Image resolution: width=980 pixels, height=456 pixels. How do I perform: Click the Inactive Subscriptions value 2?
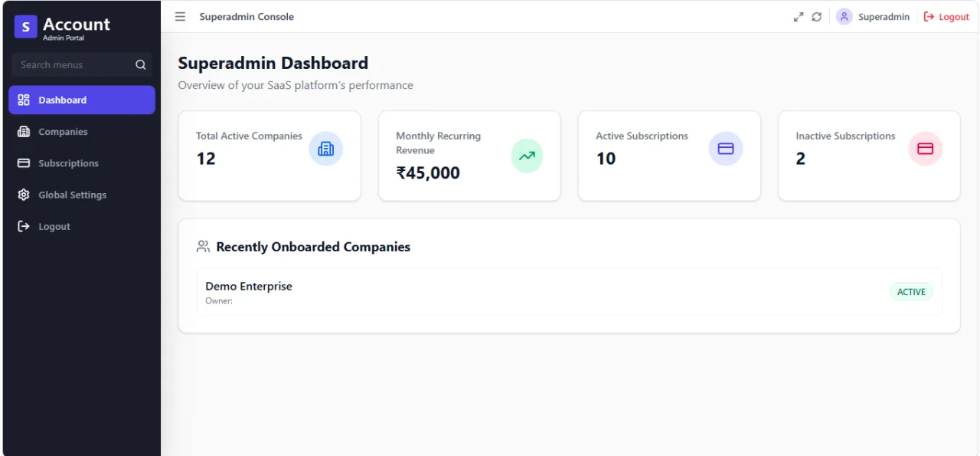(x=800, y=159)
